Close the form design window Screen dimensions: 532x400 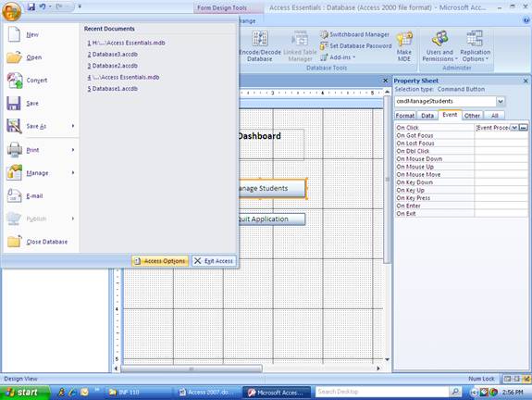pos(385,81)
